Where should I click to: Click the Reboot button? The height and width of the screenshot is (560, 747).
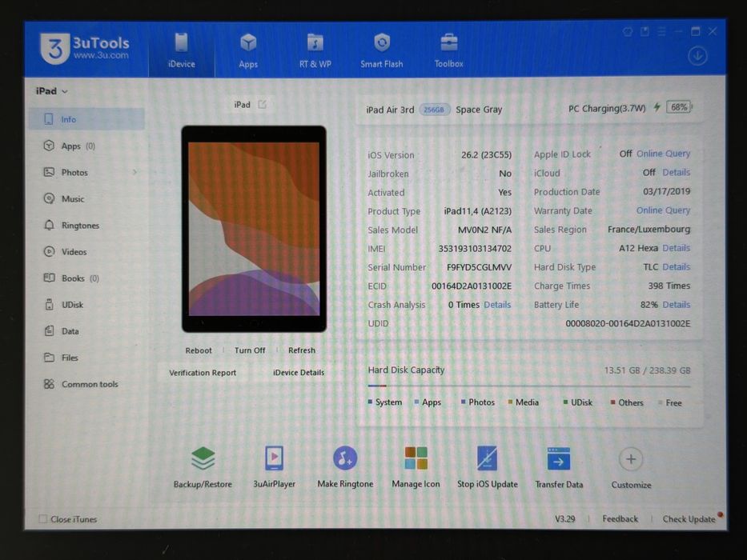[199, 350]
